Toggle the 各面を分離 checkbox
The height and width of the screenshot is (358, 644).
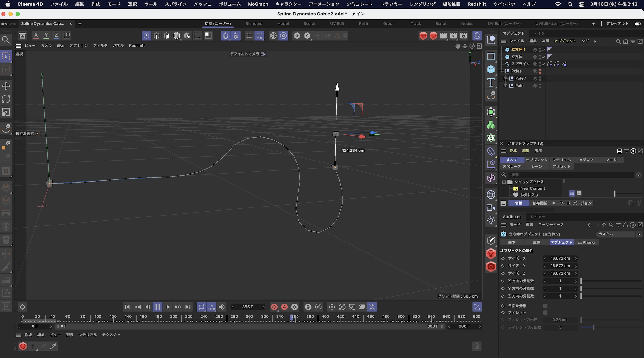point(545,306)
